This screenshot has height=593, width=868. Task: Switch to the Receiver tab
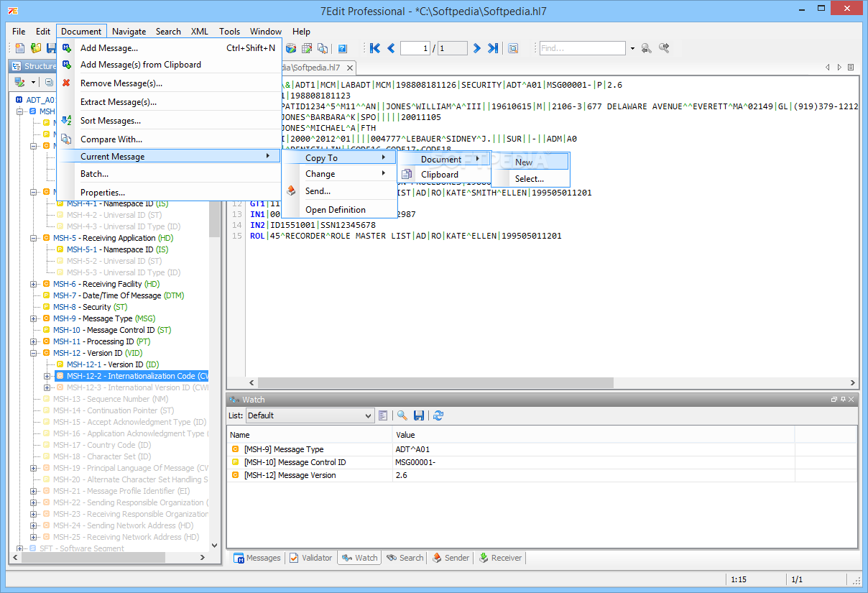pyautogui.click(x=500, y=558)
